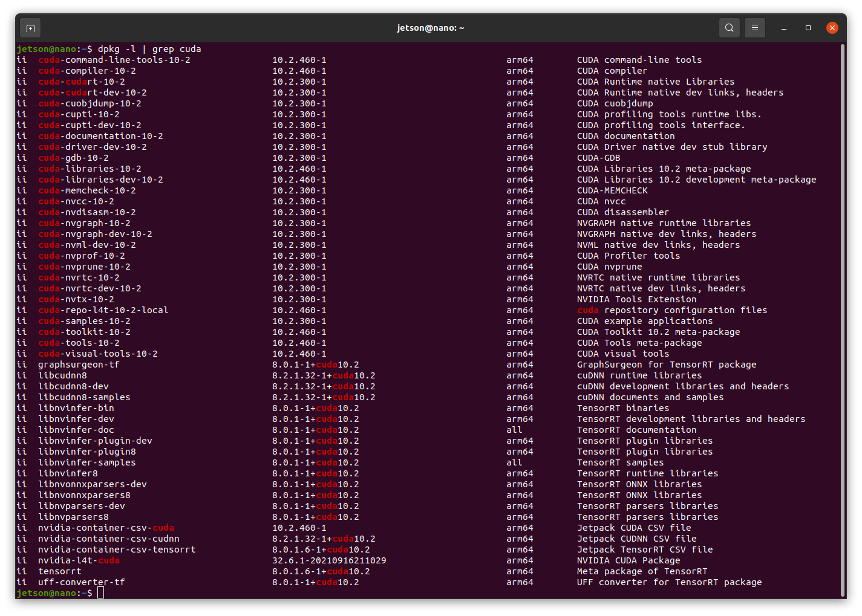Image resolution: width=862 pixels, height=616 pixels.
Task: Open a new terminal tab
Action: click(x=30, y=28)
